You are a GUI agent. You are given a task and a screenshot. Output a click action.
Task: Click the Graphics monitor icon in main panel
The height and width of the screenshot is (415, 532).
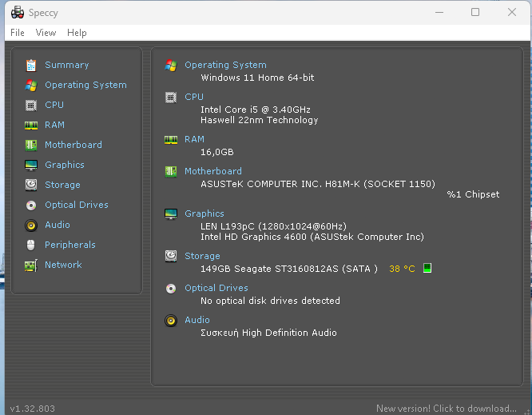[x=171, y=214]
